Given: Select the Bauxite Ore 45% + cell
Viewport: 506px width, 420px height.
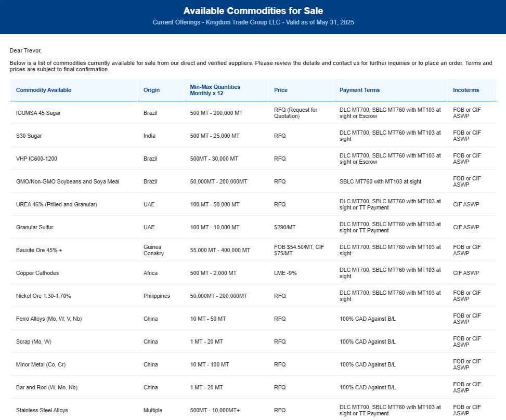Looking at the screenshot, I should 40,250.
